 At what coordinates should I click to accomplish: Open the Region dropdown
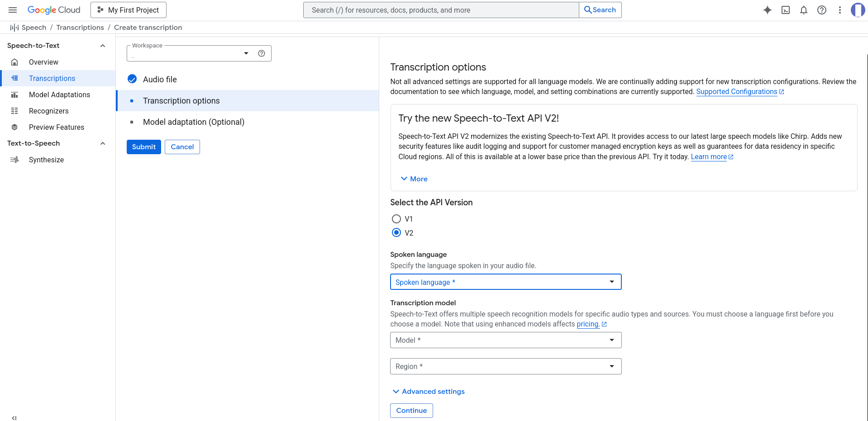pos(506,366)
